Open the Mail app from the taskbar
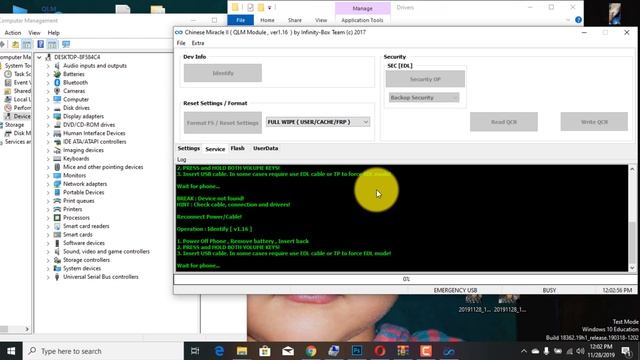Screen dimensions: 640x360 point(288,351)
